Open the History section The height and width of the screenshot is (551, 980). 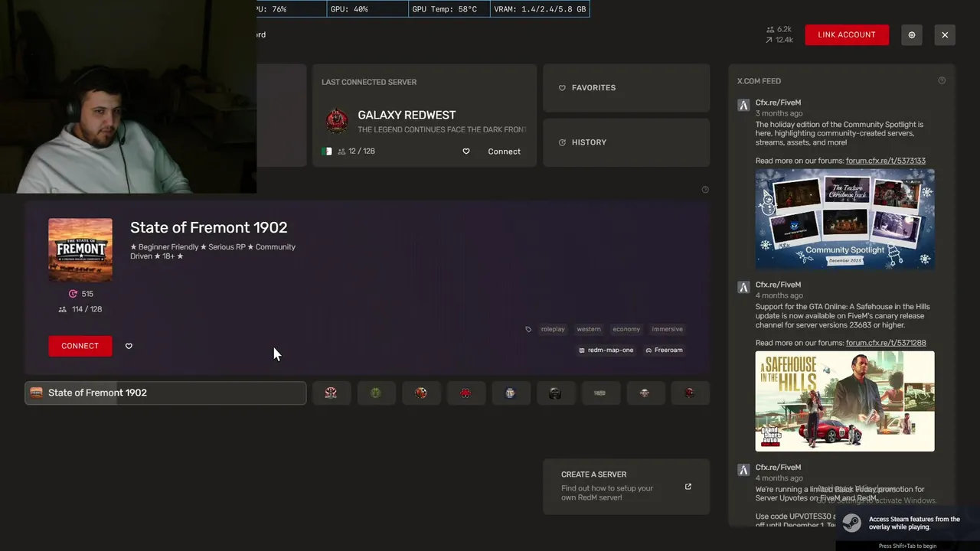[x=626, y=142]
